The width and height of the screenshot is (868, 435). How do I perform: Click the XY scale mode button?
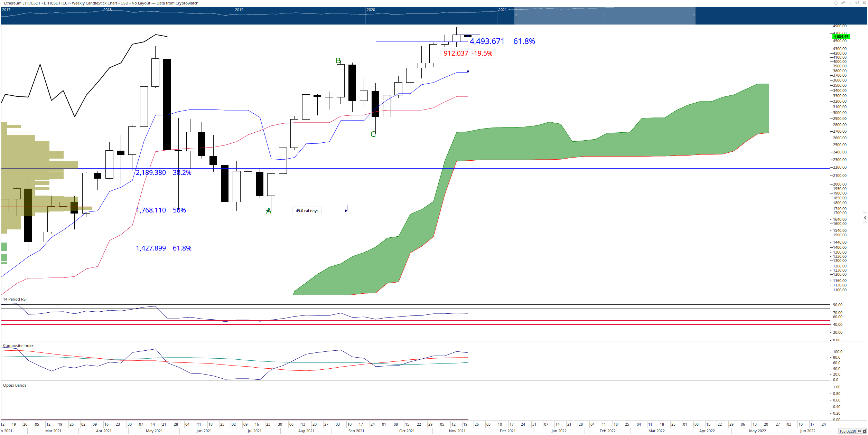(x=860, y=431)
